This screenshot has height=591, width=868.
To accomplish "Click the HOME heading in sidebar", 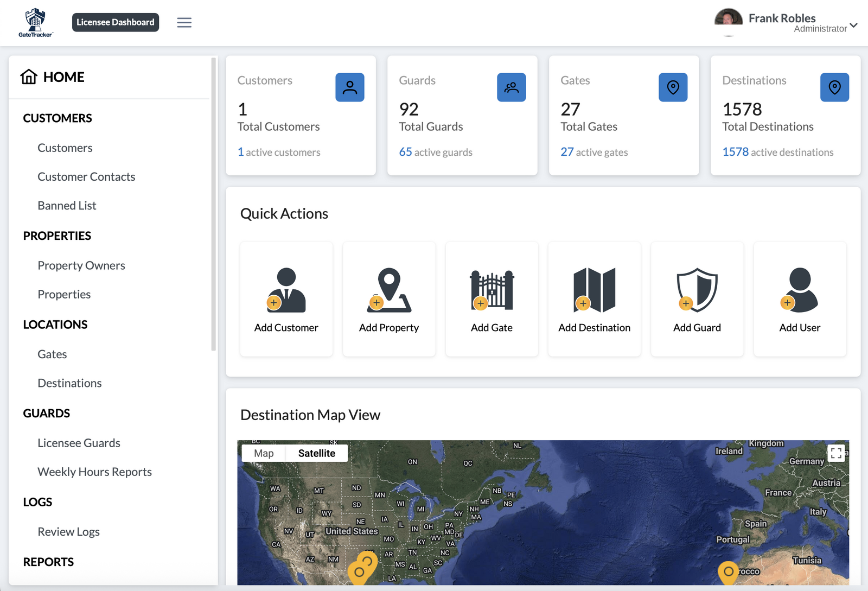I will coord(63,77).
